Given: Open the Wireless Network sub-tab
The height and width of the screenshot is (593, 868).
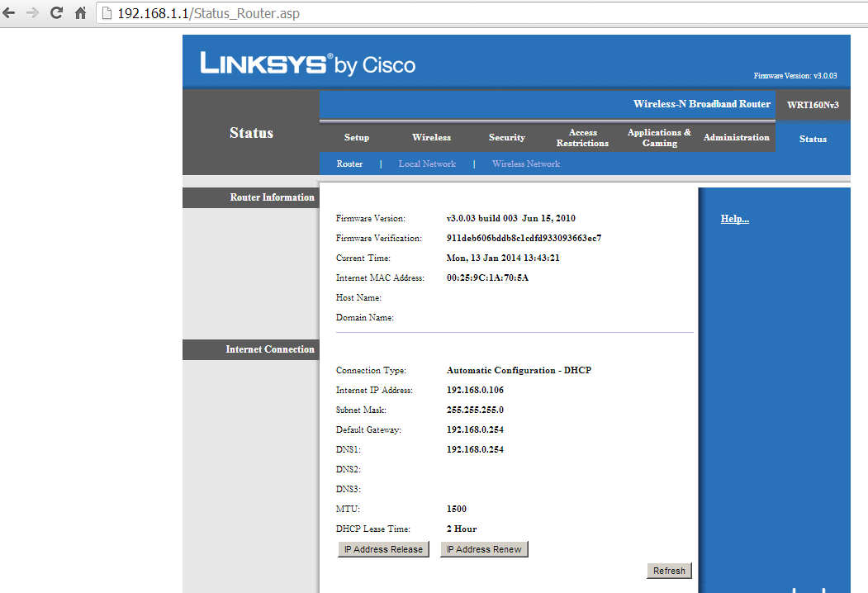Looking at the screenshot, I should click(526, 164).
